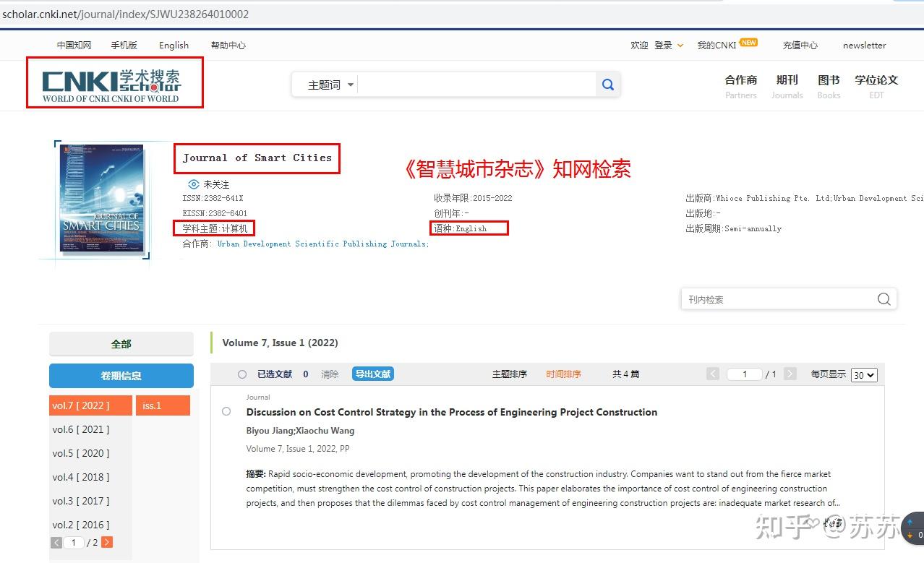Click the blue search magnifier button
Viewport: 924px width, 563px height.
pyautogui.click(x=608, y=85)
